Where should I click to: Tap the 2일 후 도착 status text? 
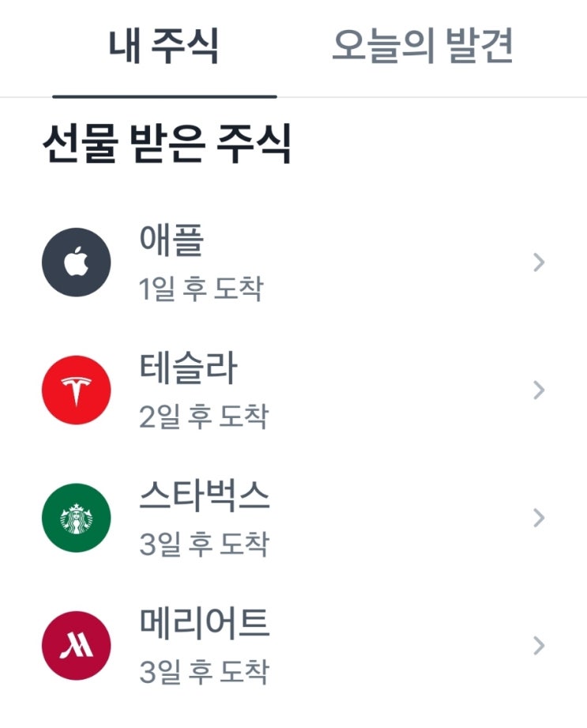(203, 417)
